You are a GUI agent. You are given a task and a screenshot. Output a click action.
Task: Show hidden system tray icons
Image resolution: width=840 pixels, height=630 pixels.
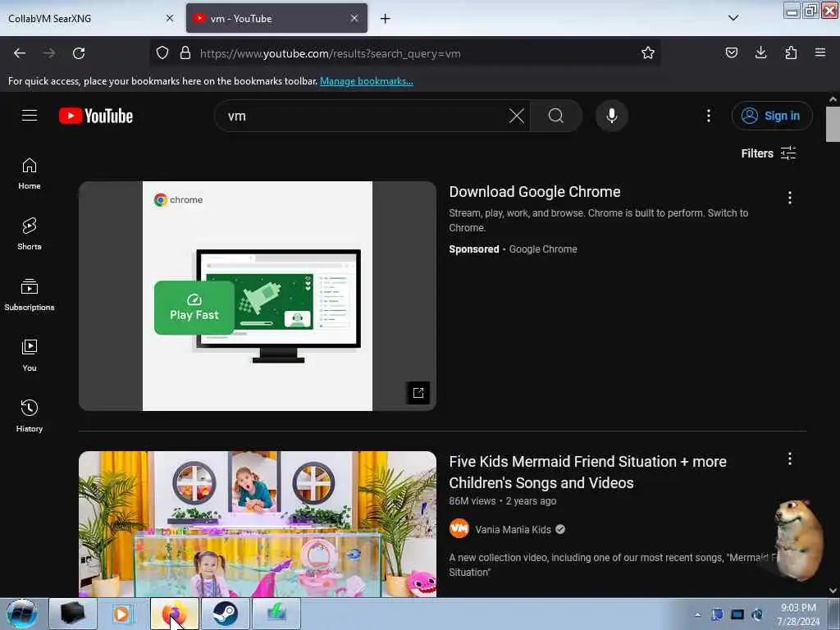tap(697, 614)
